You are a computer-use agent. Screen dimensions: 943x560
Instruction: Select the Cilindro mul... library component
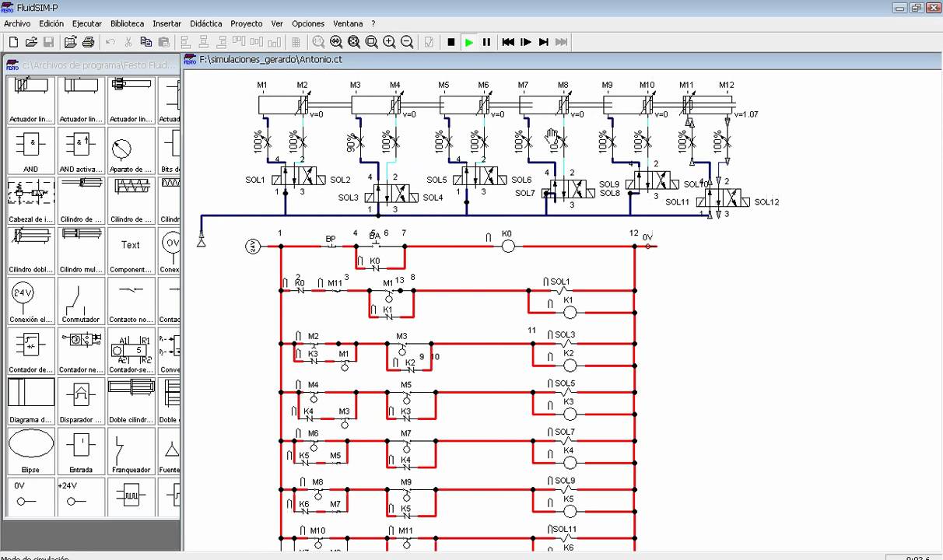(81, 250)
